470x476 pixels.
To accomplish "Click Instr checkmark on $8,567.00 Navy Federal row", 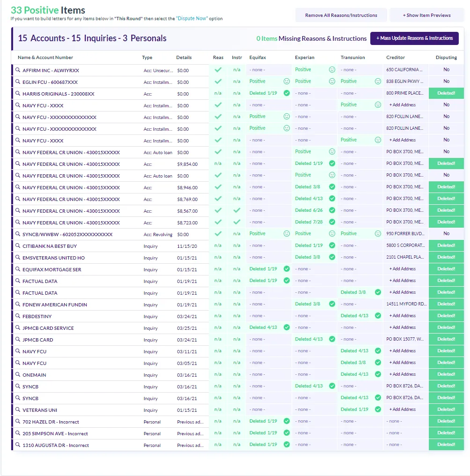I will (237, 210).
